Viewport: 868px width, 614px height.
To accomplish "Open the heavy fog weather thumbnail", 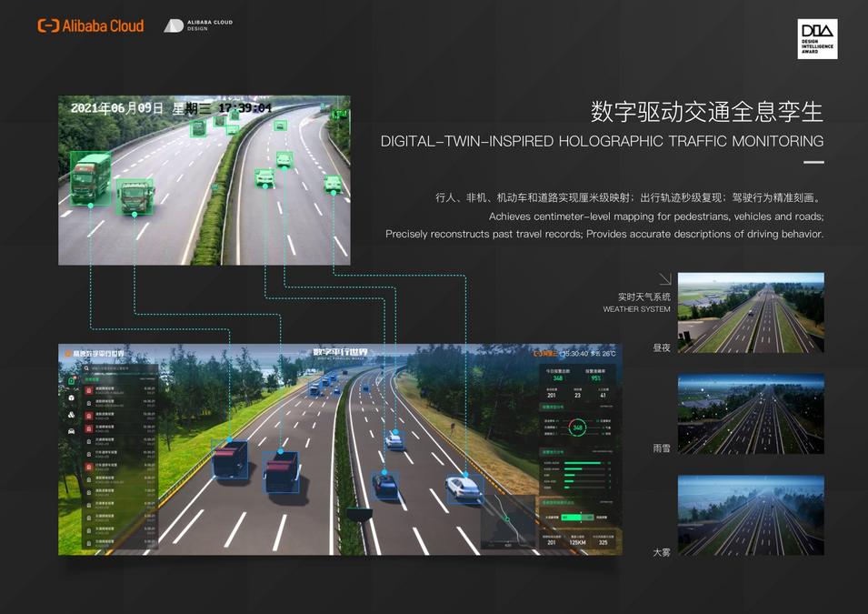I will [751, 515].
